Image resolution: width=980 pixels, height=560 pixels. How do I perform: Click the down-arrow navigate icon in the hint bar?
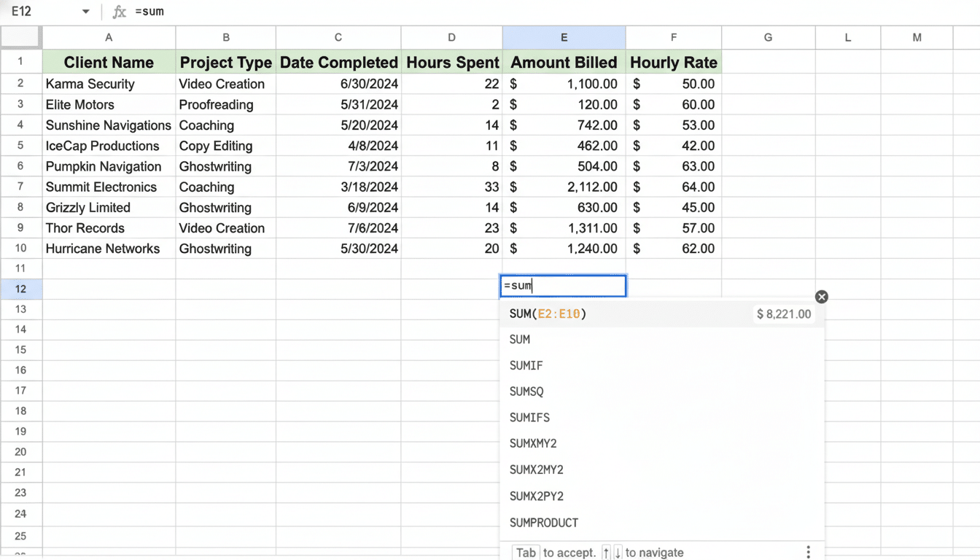(618, 552)
